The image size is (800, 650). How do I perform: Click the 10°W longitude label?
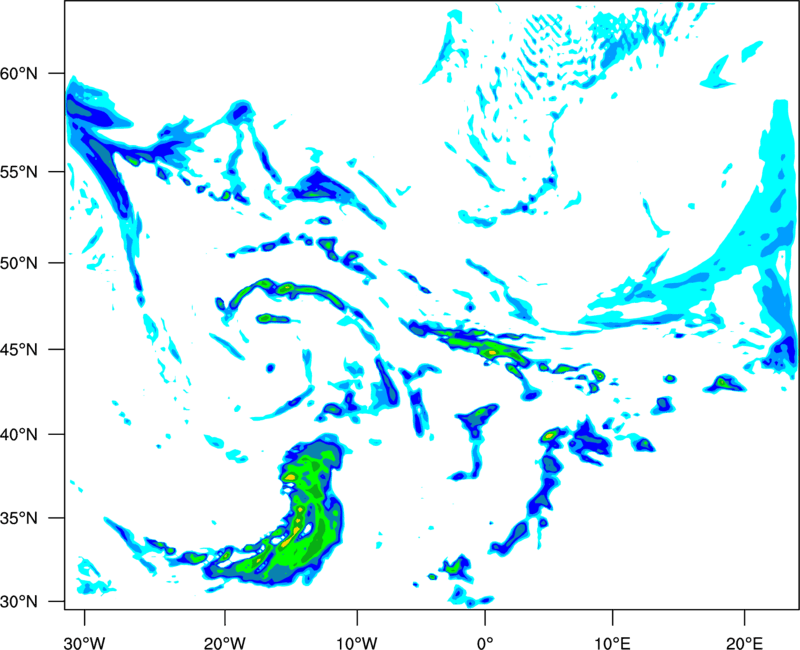pos(357,643)
